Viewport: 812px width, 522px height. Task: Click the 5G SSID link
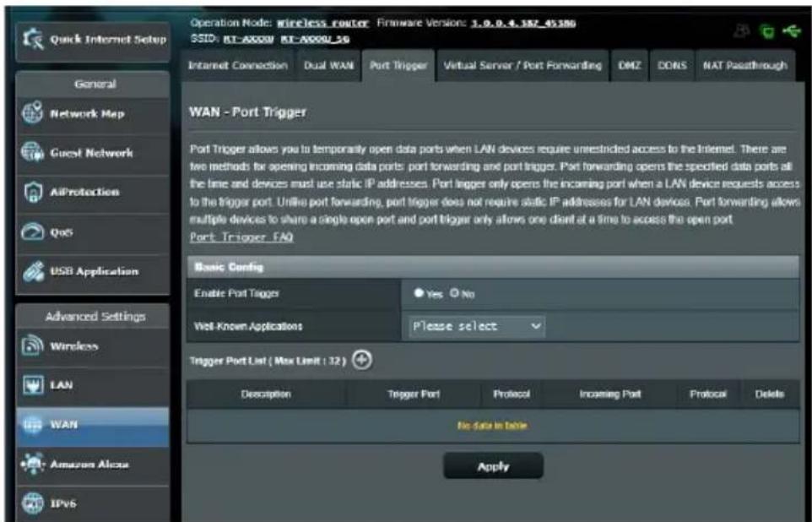point(315,39)
